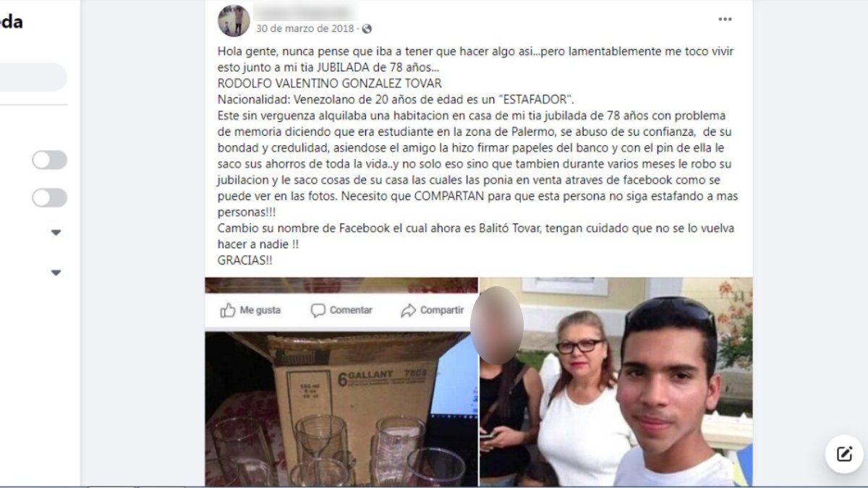Click the Comentar speech bubble icon
The image size is (868, 488).
[318, 310]
